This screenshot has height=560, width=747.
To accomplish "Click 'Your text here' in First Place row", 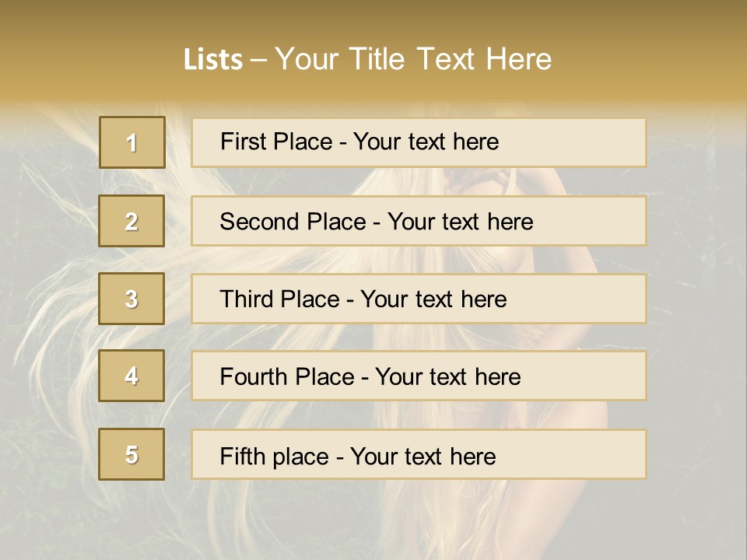I will point(426,142).
